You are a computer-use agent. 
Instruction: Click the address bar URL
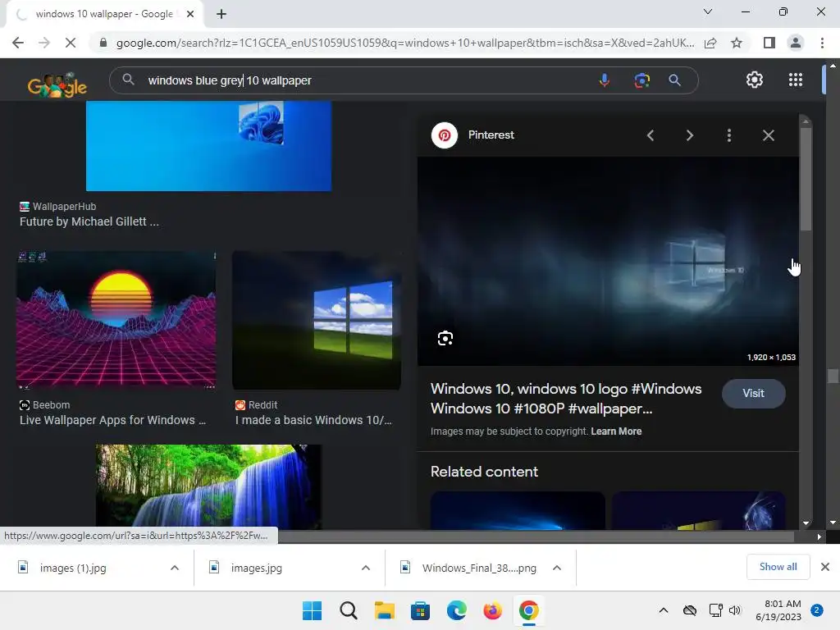click(x=405, y=43)
